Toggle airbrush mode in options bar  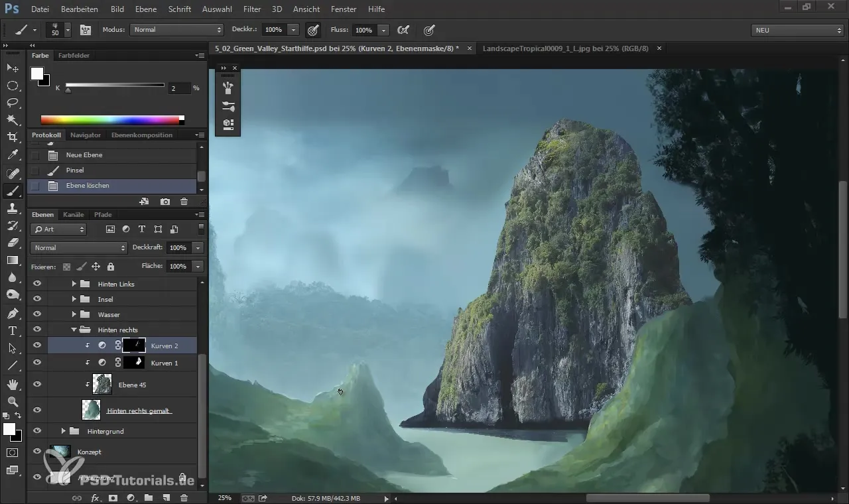[402, 30]
